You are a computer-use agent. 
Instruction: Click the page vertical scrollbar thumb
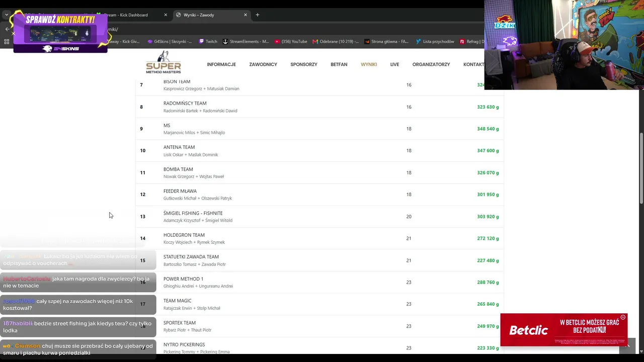point(641,168)
